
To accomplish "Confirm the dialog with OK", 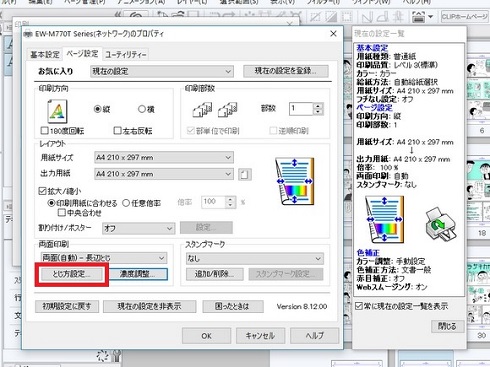I will tap(206, 336).
